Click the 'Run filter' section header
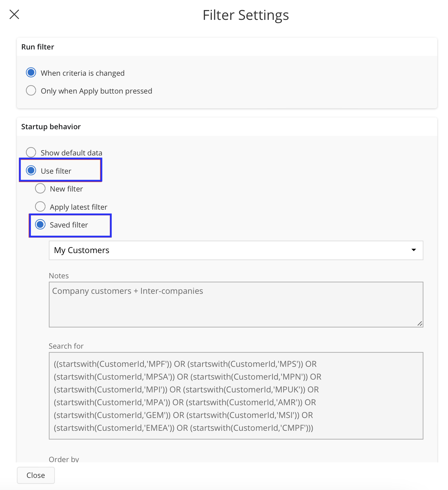 [x=38, y=47]
